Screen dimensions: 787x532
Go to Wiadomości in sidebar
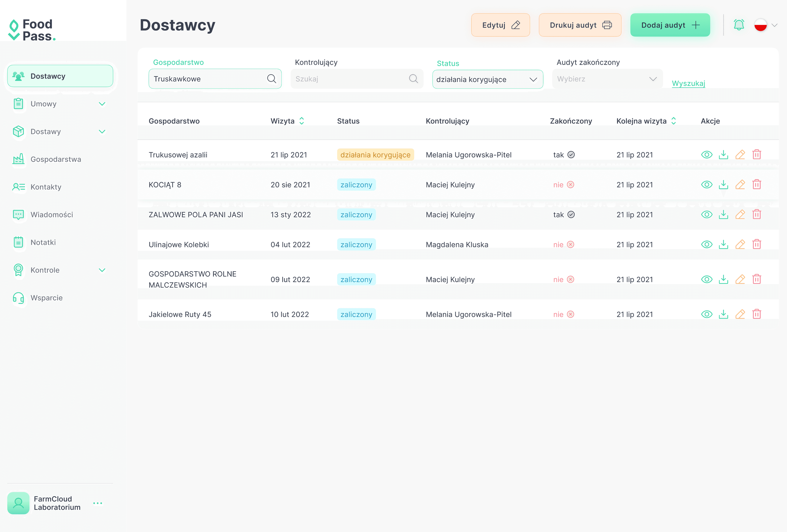click(x=52, y=215)
